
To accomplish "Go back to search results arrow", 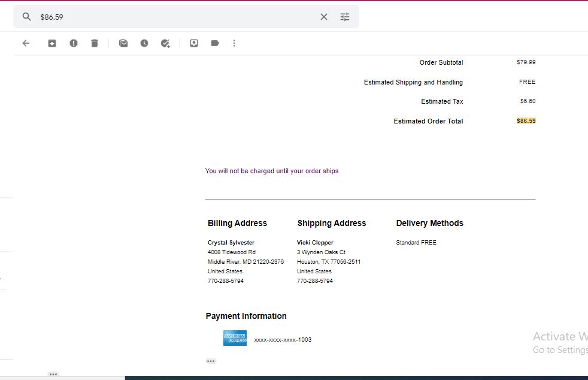I will click(x=26, y=43).
